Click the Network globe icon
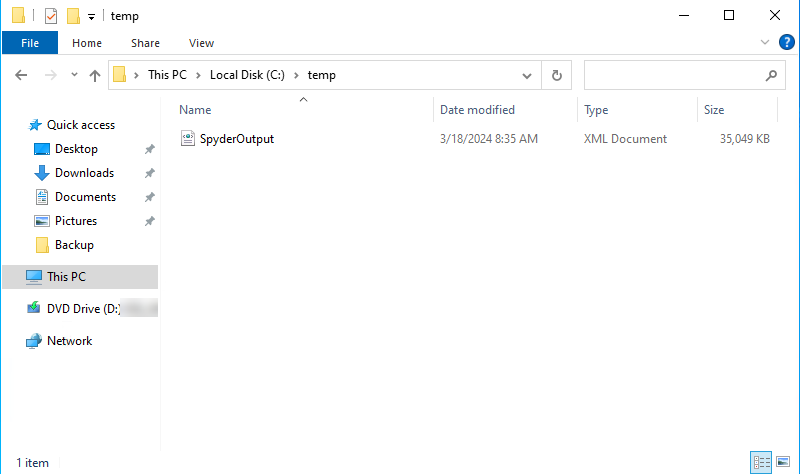Viewport: 800px width, 474px height. pos(34,341)
